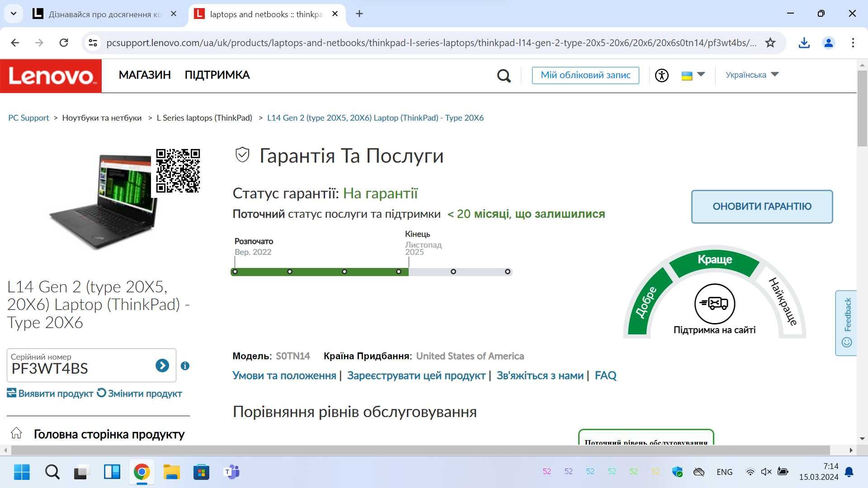Click the last warranty timeline marker
This screenshot has height=488, width=868.
(508, 272)
